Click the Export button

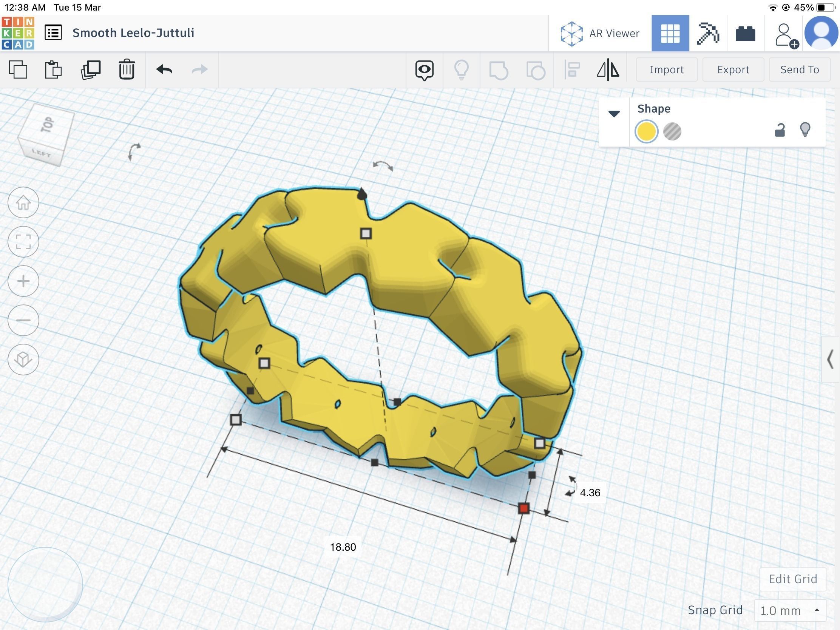[733, 69]
